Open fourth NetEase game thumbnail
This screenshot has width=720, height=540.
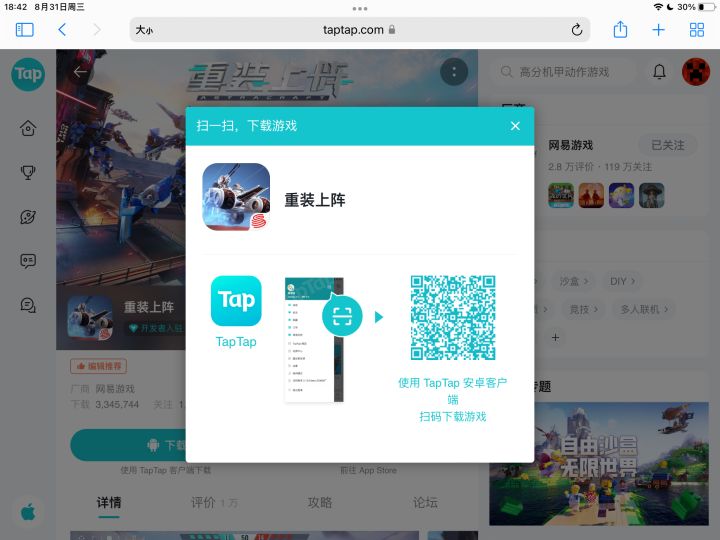point(652,195)
